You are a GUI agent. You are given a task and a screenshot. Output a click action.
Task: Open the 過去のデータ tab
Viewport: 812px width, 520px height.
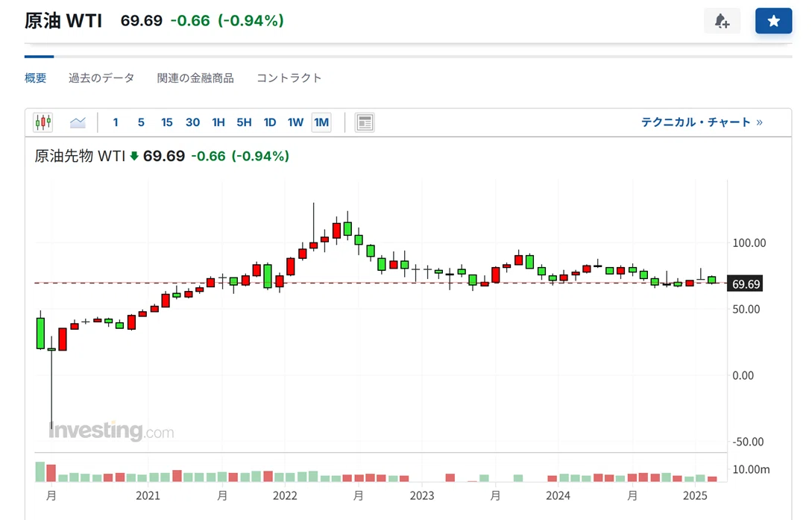pos(101,78)
